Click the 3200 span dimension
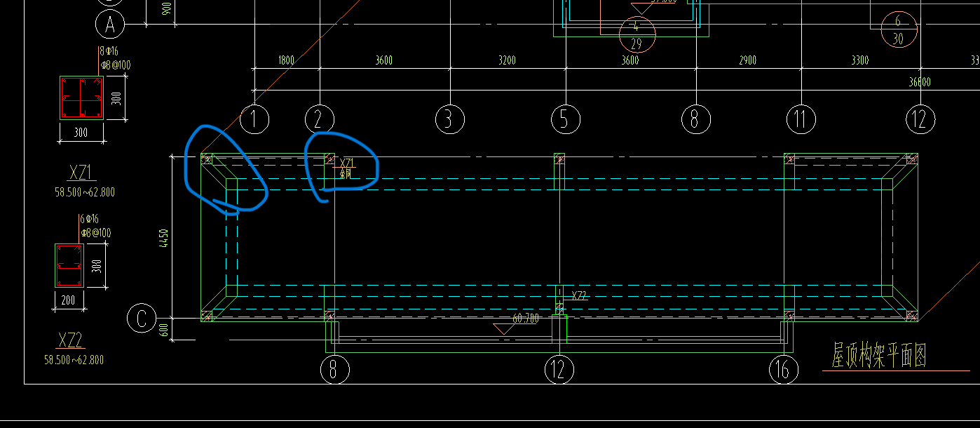Screen dimensions: 980x428 tap(507, 60)
